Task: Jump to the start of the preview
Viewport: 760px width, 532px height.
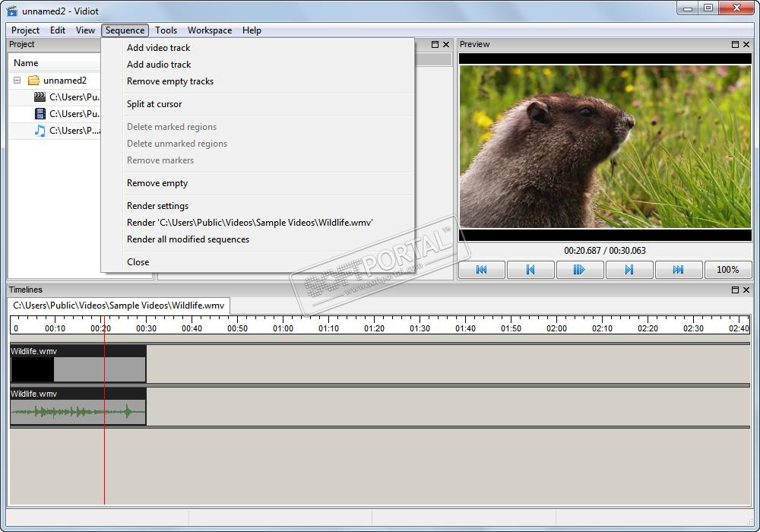Action: [481, 270]
